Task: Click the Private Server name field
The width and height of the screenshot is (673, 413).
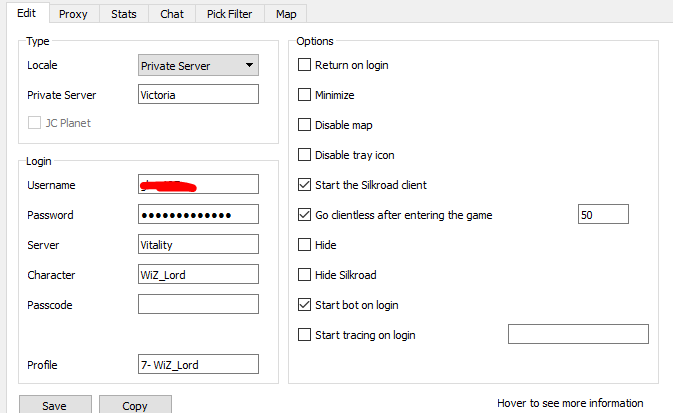Action: point(198,95)
